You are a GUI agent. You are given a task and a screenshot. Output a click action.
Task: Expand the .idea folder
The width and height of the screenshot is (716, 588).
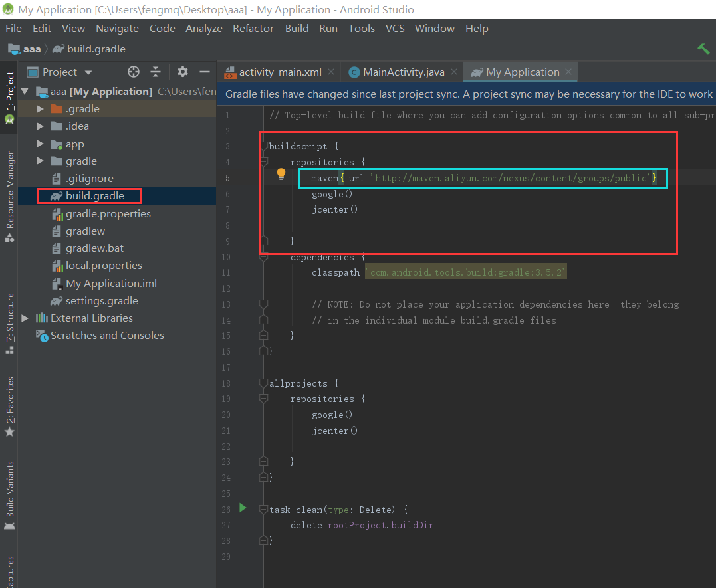point(40,126)
